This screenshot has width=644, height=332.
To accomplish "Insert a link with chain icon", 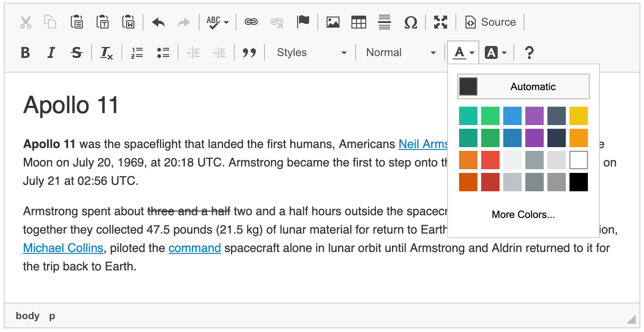I will 251,22.
